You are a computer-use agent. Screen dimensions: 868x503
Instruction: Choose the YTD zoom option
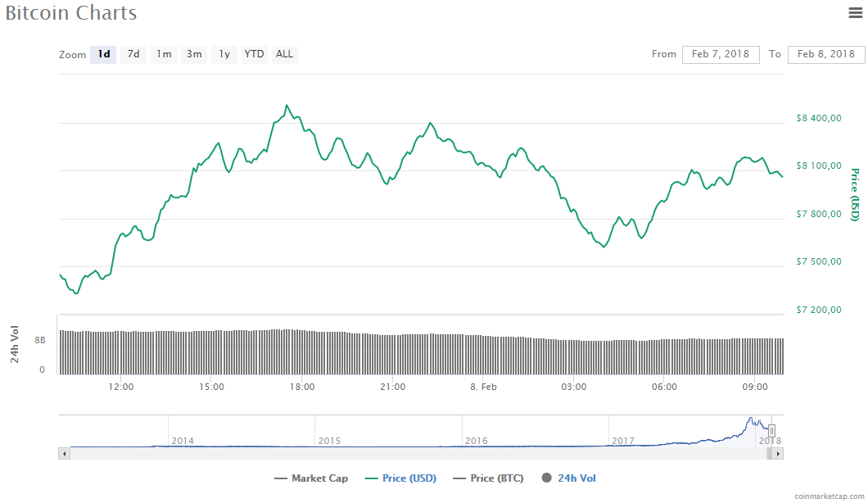pos(254,54)
